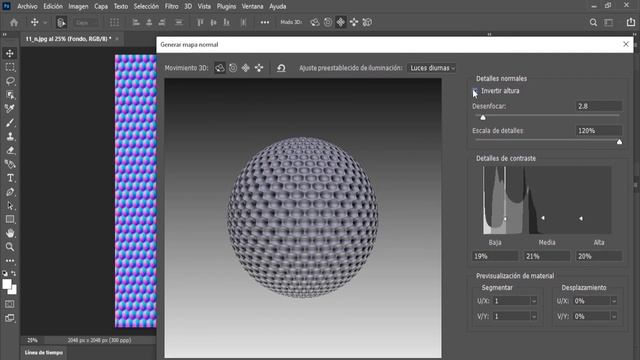Go to the Home screen icon

coord(14,22)
